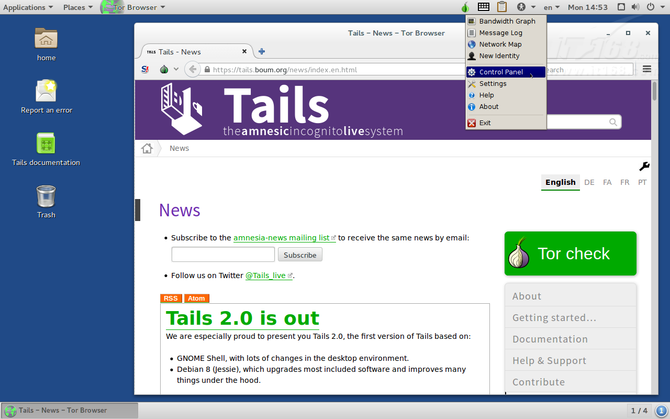The width and height of the screenshot is (670, 419).
Task: Click the window icon in top panel
Action: [x=622, y=7]
